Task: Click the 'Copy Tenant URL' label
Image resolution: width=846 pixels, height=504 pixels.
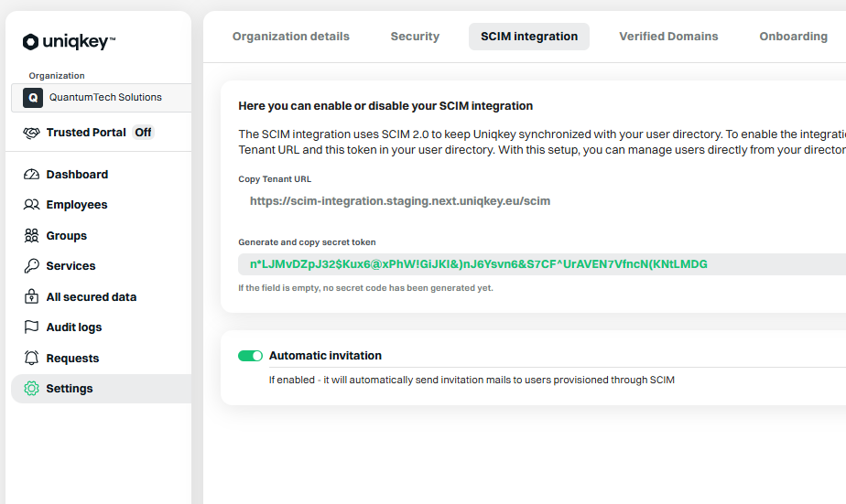Action: pyautogui.click(x=275, y=179)
